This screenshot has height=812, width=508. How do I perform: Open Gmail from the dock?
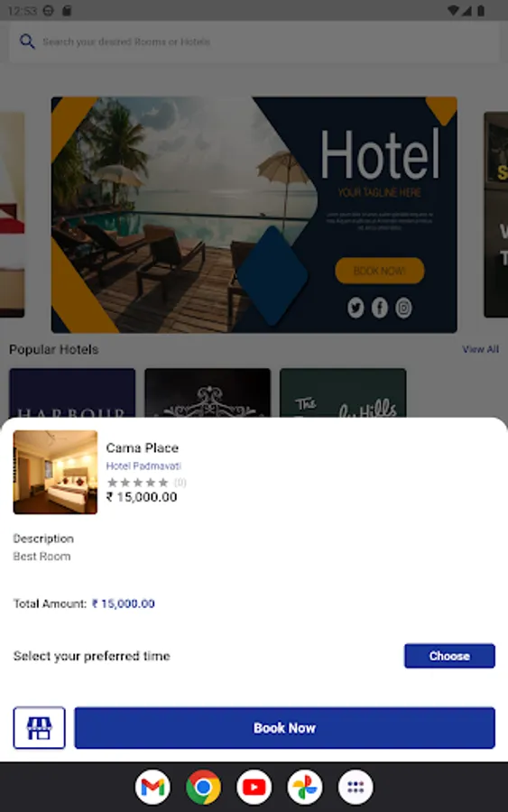(152, 787)
